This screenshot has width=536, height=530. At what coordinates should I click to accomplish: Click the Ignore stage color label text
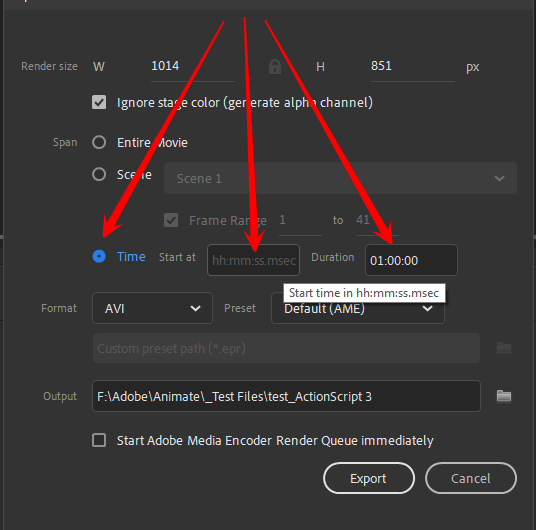point(245,103)
